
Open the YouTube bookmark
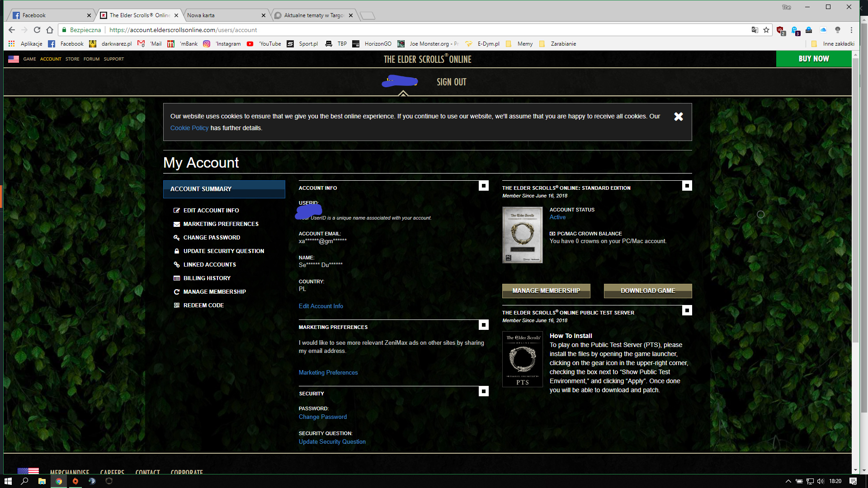click(x=264, y=44)
